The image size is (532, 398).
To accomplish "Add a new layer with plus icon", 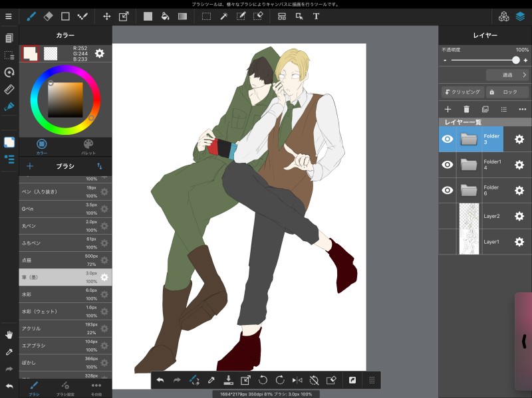I will [448, 109].
